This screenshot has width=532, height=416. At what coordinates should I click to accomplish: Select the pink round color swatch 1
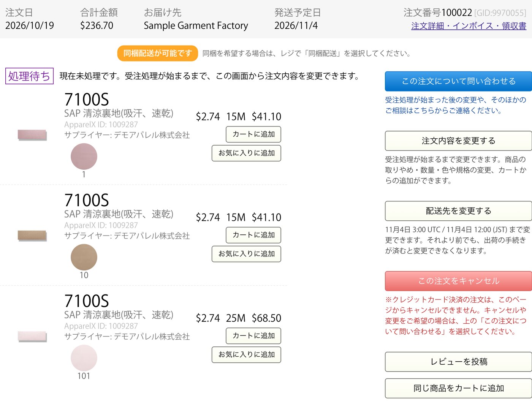(x=84, y=157)
